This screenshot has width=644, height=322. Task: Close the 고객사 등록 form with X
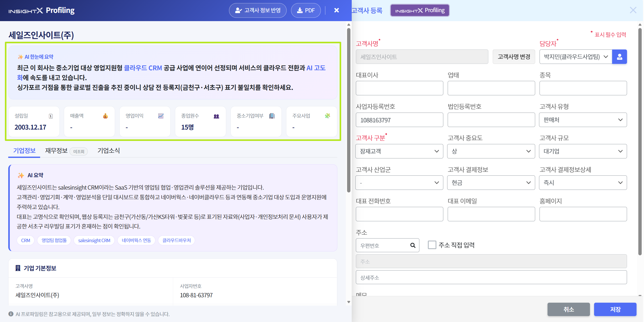coord(633,10)
